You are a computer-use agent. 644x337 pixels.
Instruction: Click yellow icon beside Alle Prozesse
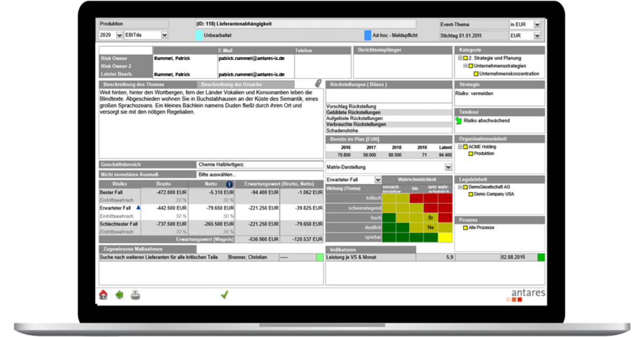point(466,228)
